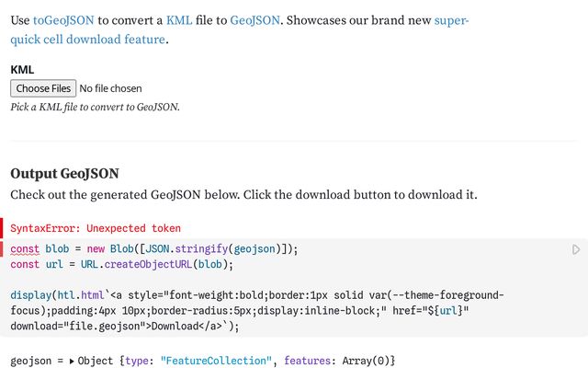
Task: Click the 'No file chosen' label
Action: (x=110, y=88)
